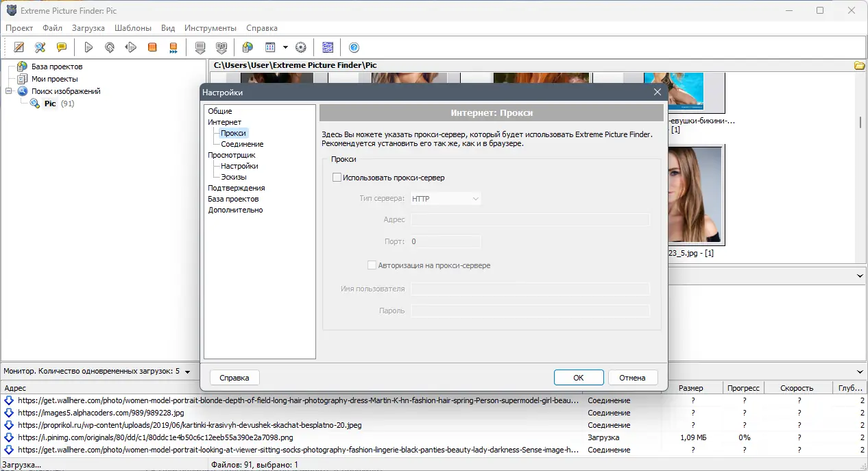The width and height of the screenshot is (868, 471).
Task: Click the view mode grid icon
Action: click(270, 47)
